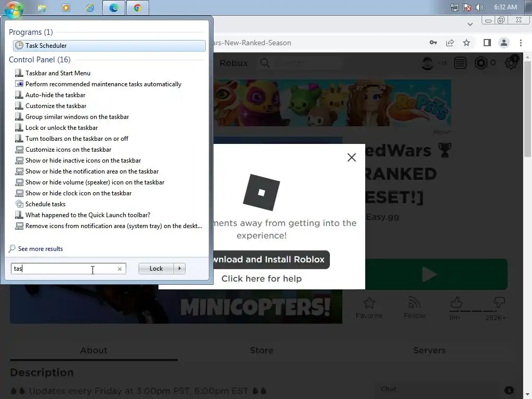Open Chrome's three-dot menu

coord(521,43)
